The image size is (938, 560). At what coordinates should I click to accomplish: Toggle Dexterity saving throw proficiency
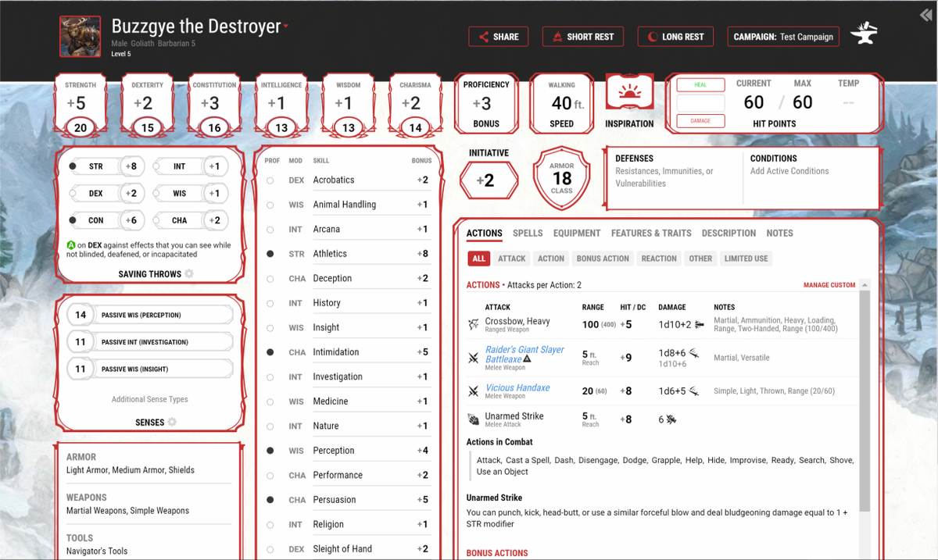73,193
